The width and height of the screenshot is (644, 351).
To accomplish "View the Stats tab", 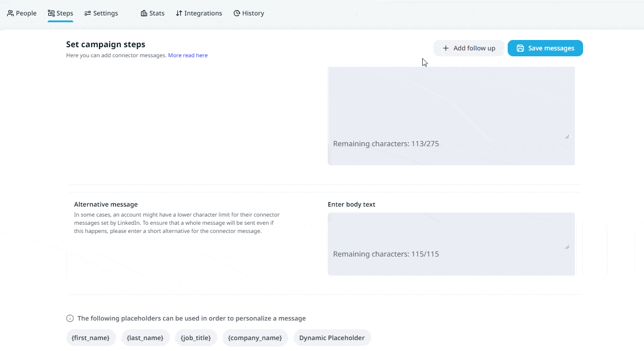I will click(x=153, y=13).
